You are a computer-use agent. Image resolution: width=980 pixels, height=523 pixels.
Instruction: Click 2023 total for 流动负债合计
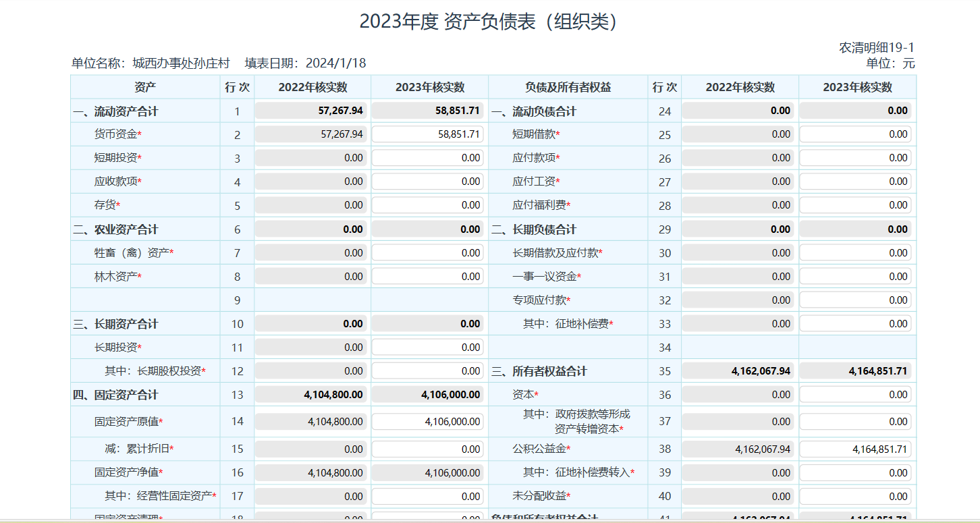pyautogui.click(x=855, y=111)
